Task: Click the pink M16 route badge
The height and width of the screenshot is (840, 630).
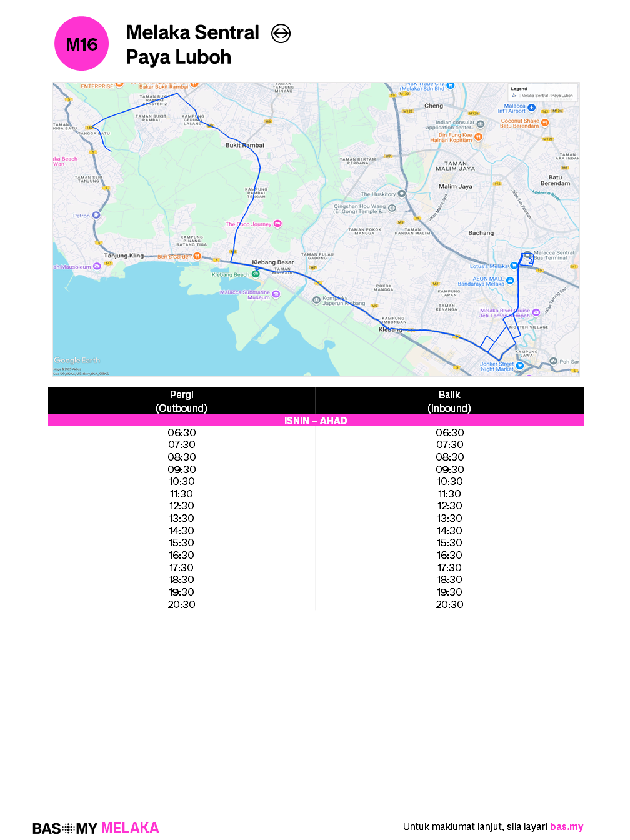Action: [82, 44]
